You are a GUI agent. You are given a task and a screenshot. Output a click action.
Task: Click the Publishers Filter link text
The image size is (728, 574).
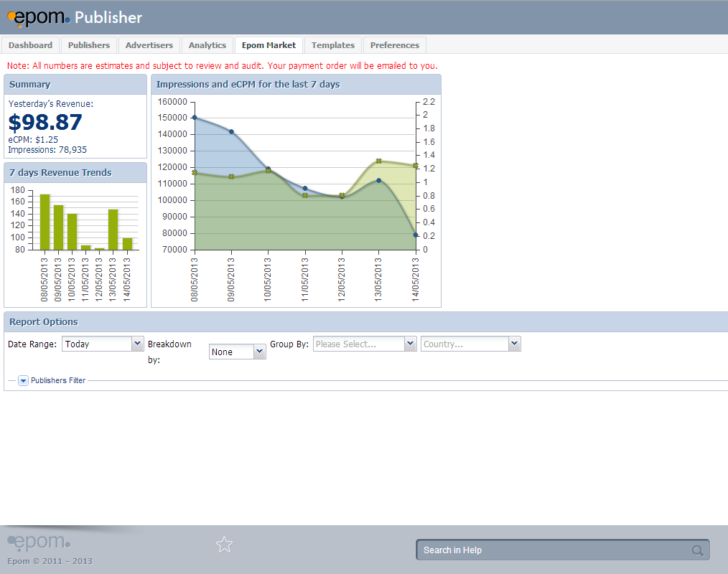click(x=58, y=380)
